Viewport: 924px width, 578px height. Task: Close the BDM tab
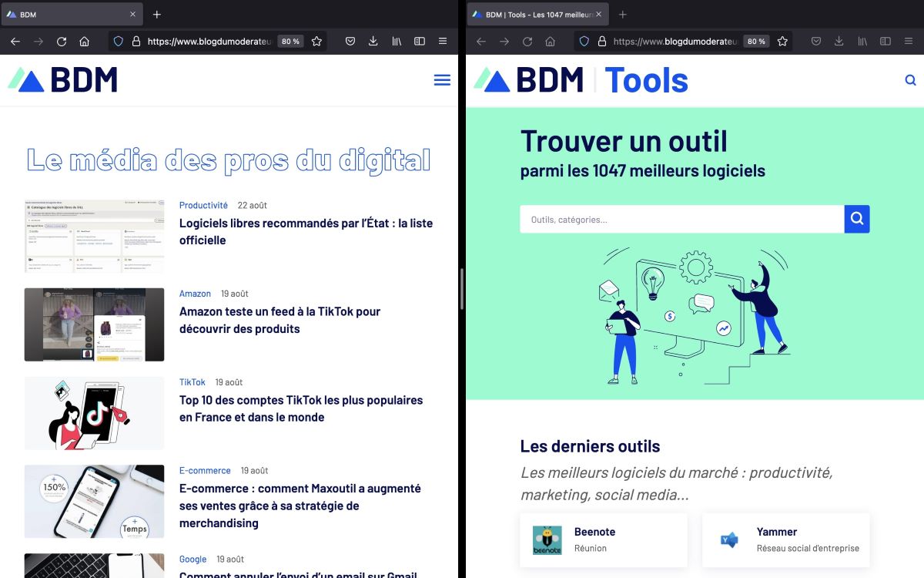tap(132, 15)
